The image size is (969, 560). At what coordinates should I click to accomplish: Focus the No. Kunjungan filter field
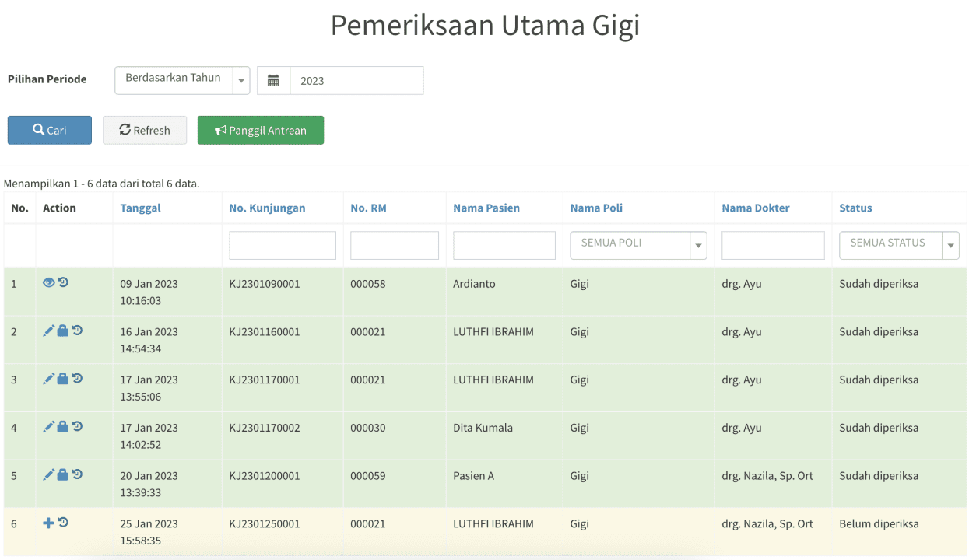[x=283, y=245]
